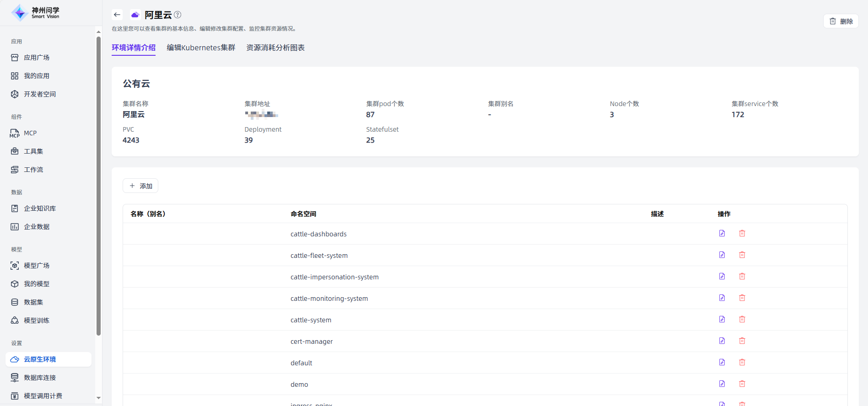Click the back arrow next to 阿里云
The height and width of the screenshot is (406, 868).
(117, 15)
